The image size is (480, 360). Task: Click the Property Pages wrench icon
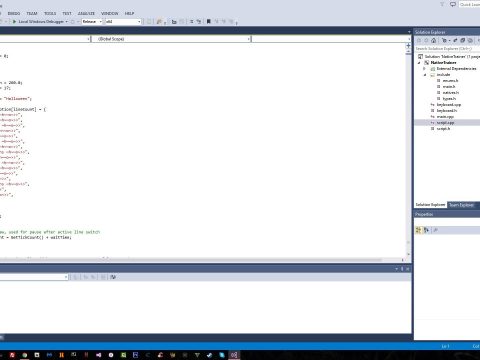[435, 230]
